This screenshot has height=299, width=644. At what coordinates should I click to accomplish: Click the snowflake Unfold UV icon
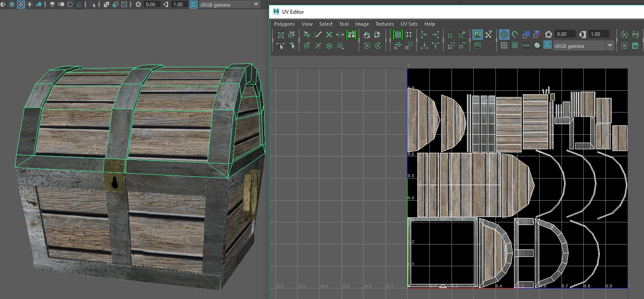pyautogui.click(x=329, y=46)
